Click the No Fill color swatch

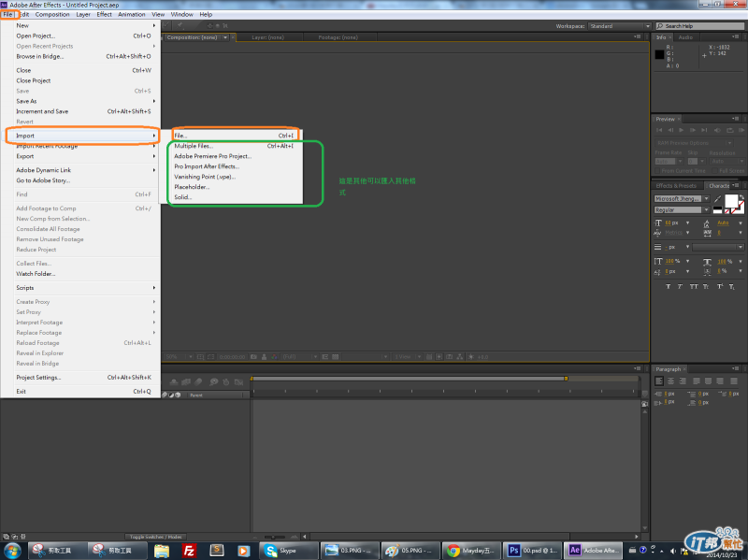[x=728, y=210]
